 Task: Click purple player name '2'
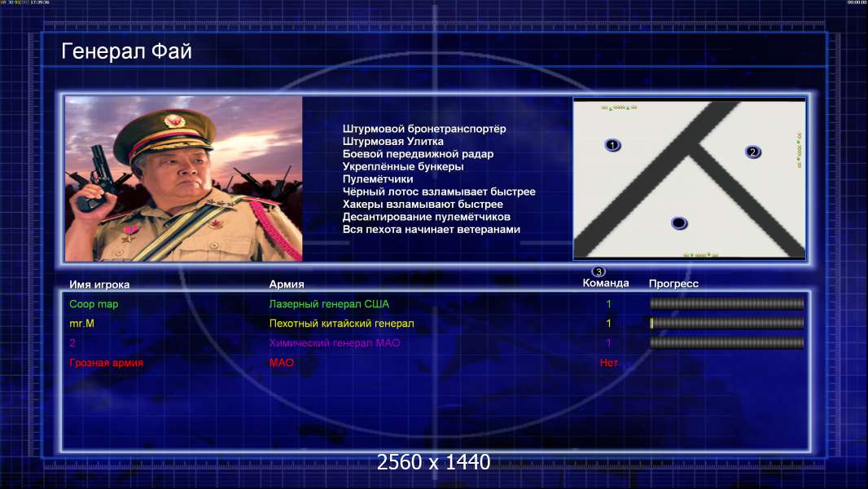click(x=72, y=343)
